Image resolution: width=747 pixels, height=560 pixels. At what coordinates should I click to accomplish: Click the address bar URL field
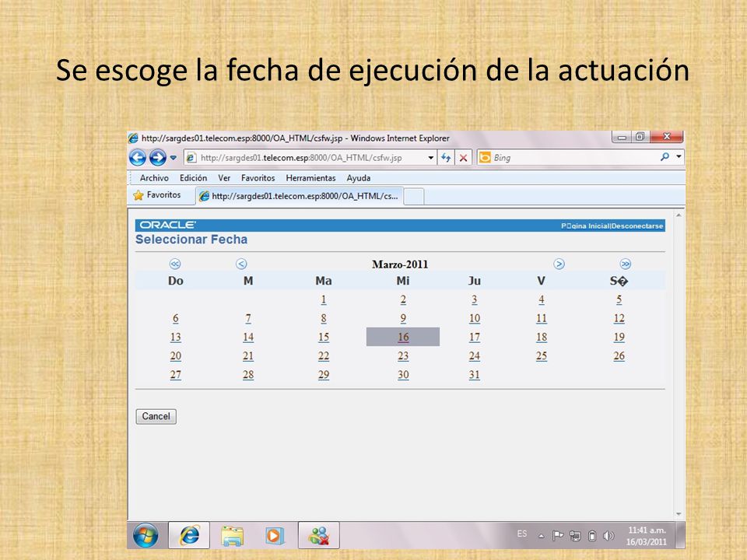pos(305,158)
